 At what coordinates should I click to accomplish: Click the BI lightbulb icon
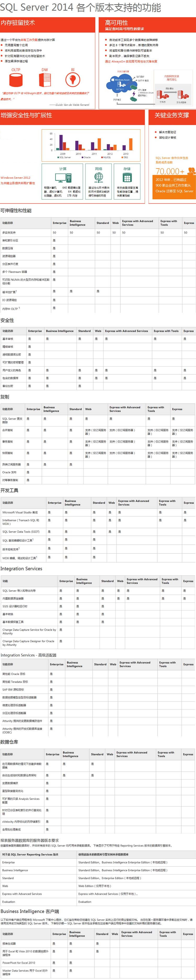click(72, 79)
